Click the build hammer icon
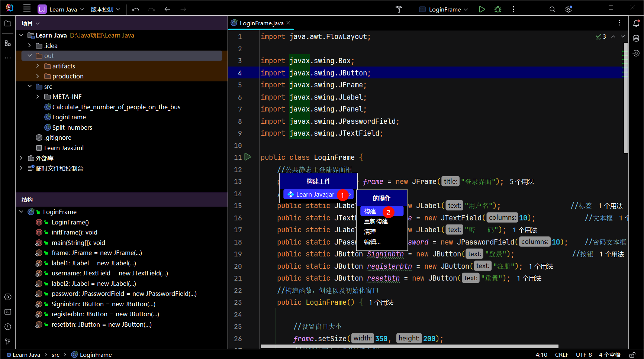Viewport: 644px width, 359px height. 399,9
